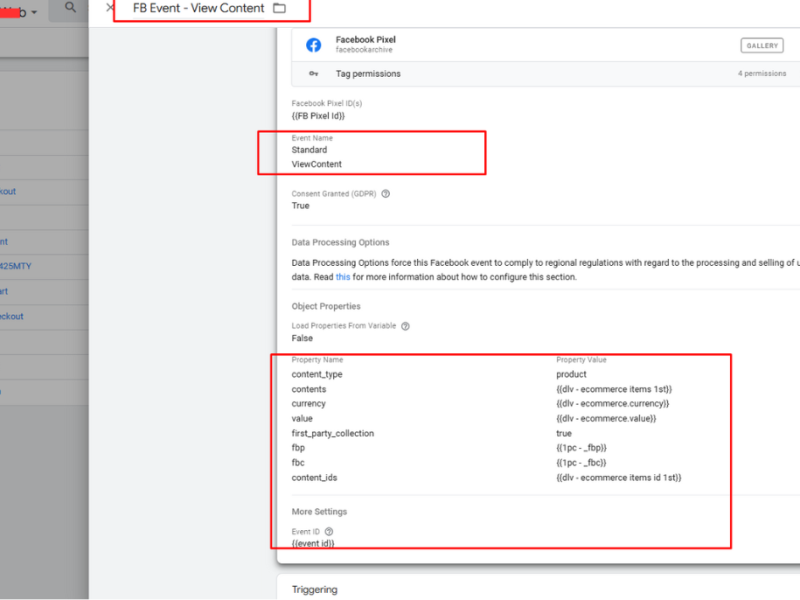Click the {{event id}} value

click(x=313, y=543)
